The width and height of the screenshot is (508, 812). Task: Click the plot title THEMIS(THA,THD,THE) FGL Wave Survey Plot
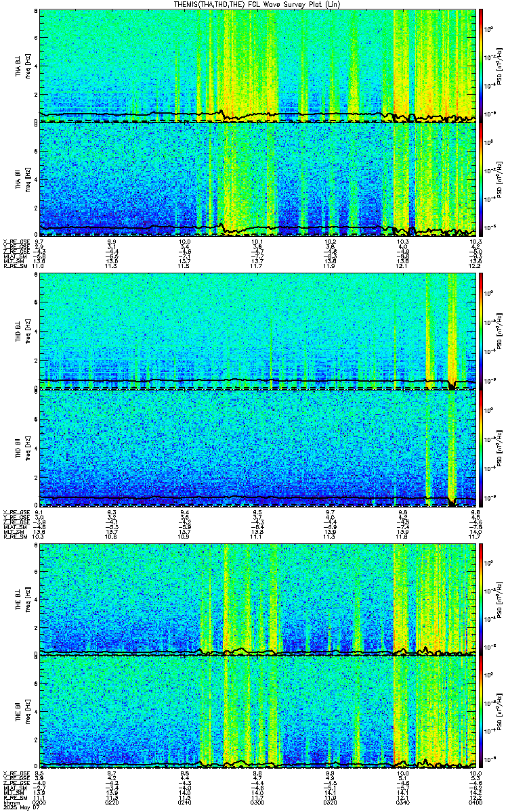(x=257, y=4)
